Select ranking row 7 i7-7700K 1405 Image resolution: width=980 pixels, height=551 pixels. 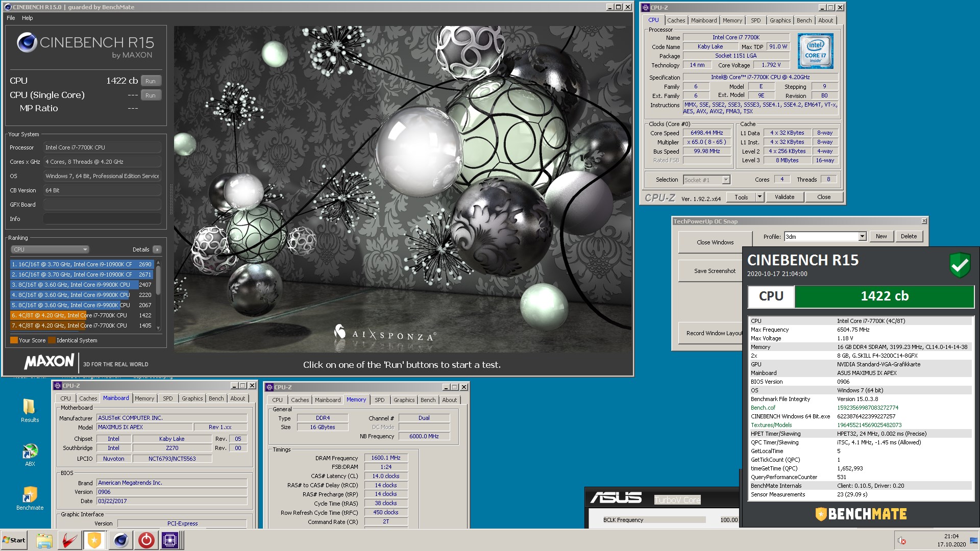pos(82,325)
